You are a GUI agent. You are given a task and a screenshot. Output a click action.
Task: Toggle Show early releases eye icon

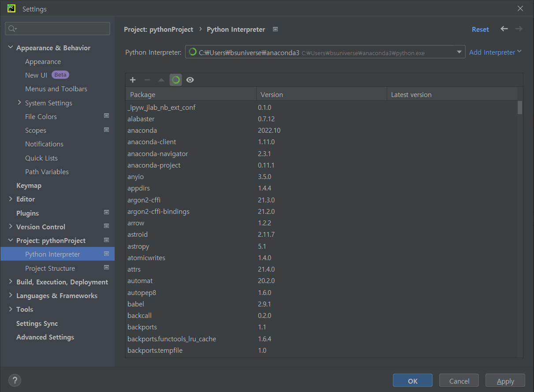click(x=190, y=80)
